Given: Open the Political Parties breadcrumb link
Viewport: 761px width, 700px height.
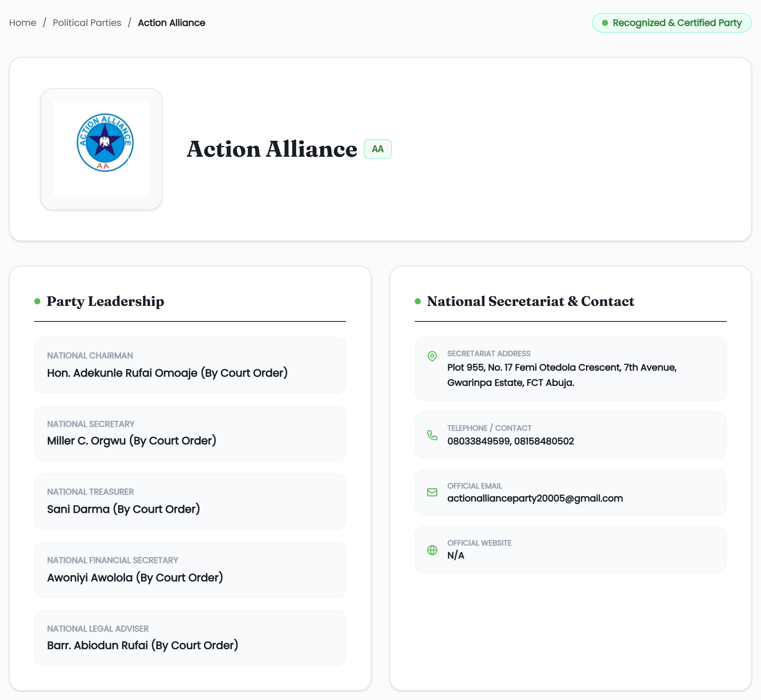Looking at the screenshot, I should 87,23.
